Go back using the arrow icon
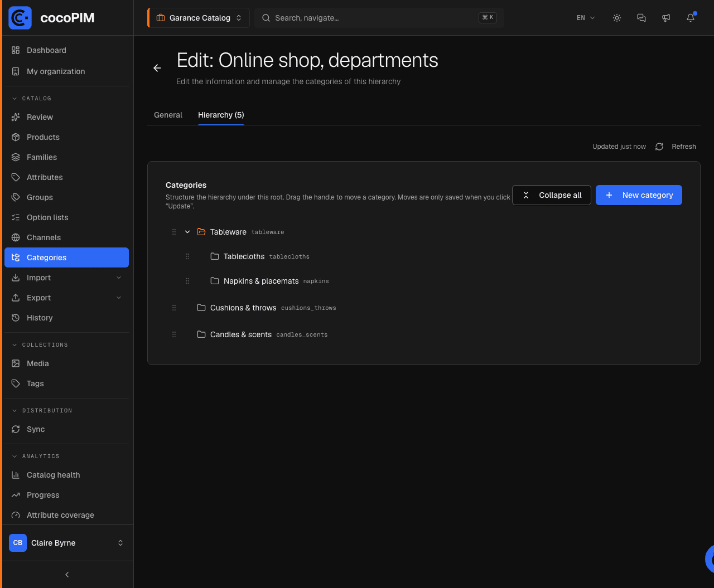 pyautogui.click(x=157, y=68)
